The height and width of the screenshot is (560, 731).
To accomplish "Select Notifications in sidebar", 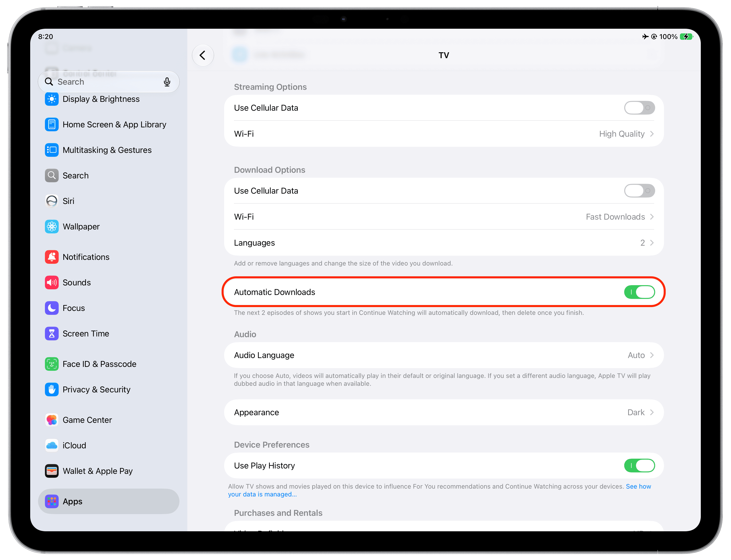I will pyautogui.click(x=109, y=257).
